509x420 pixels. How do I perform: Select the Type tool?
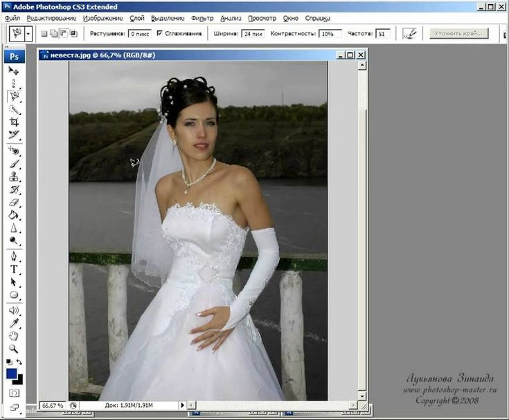(x=14, y=269)
